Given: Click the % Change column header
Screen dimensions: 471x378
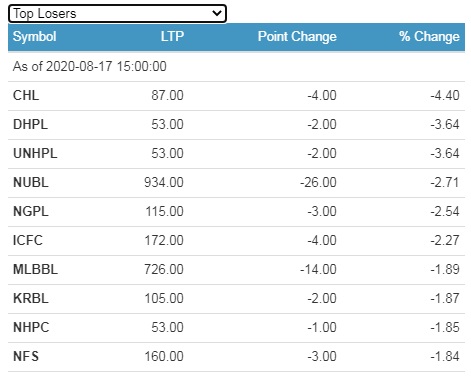Looking at the screenshot, I should (429, 36).
